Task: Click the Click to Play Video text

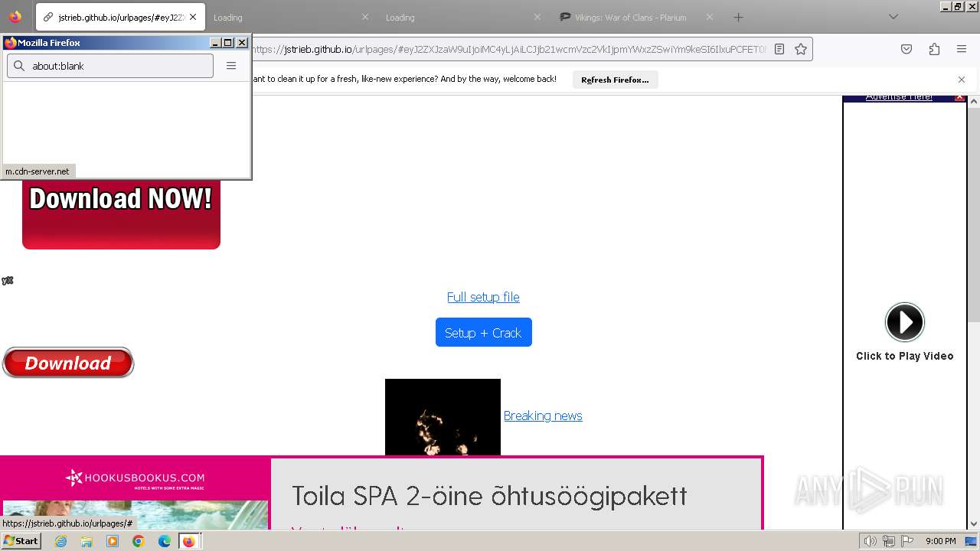Action: pos(905,356)
